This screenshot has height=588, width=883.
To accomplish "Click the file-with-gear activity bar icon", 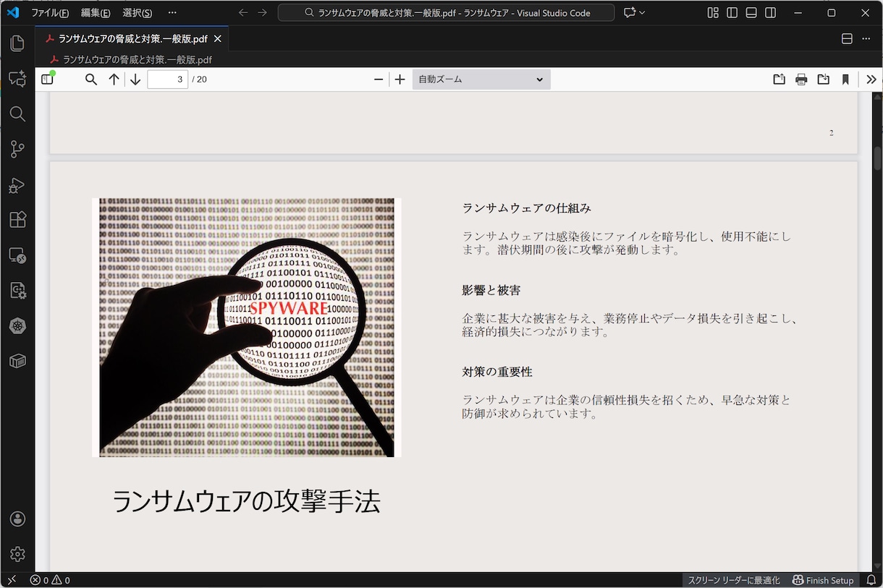I will point(17,290).
